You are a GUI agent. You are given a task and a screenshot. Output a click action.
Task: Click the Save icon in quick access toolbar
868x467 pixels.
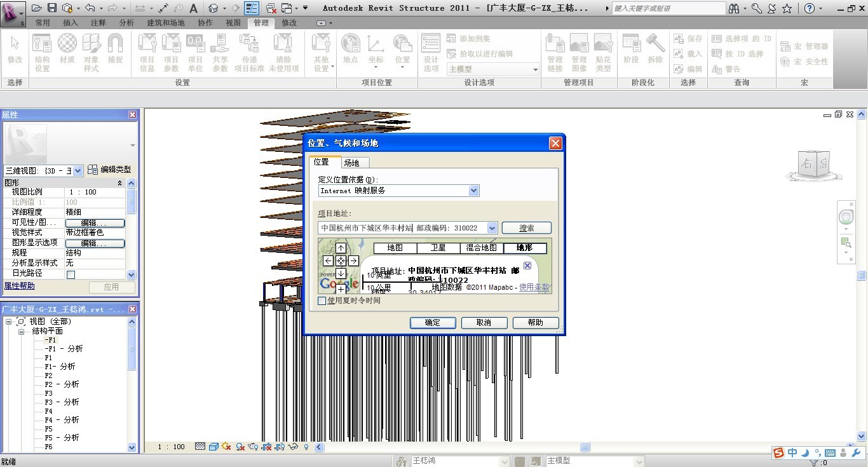click(x=51, y=8)
